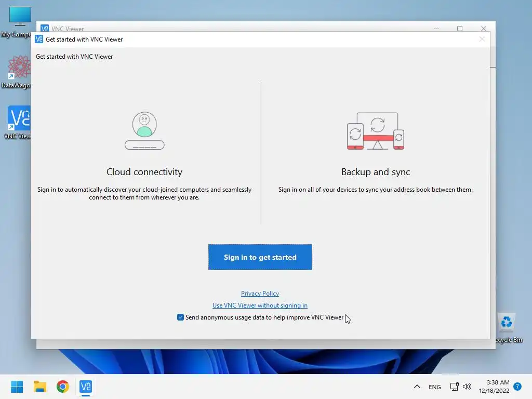Click the cloud-joined computers description text
This screenshot has height=399, width=532.
pos(144,193)
